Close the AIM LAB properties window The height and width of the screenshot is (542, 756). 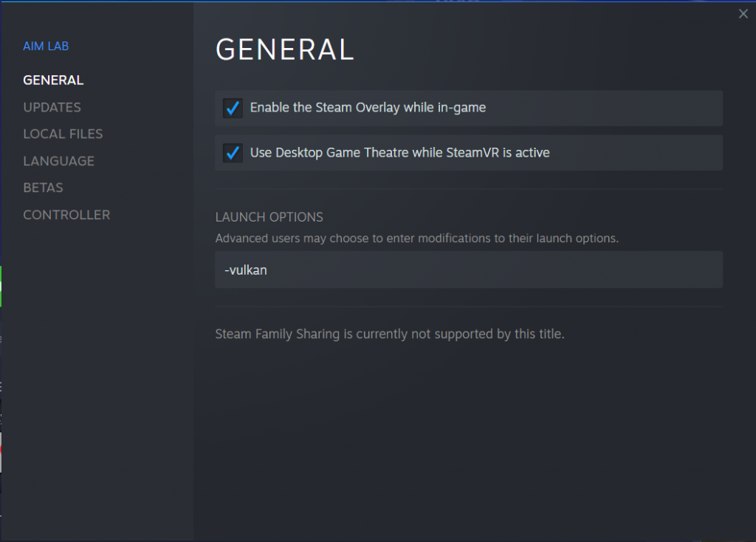pos(743,14)
